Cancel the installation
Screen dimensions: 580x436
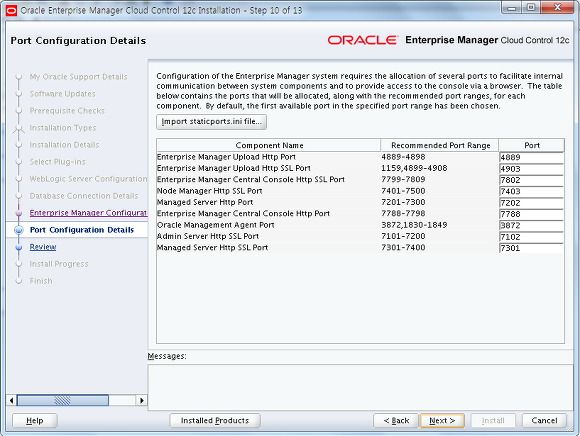pos(544,420)
